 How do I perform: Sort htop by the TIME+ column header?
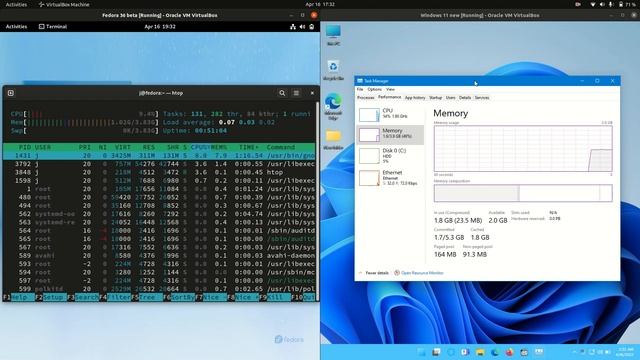point(249,147)
